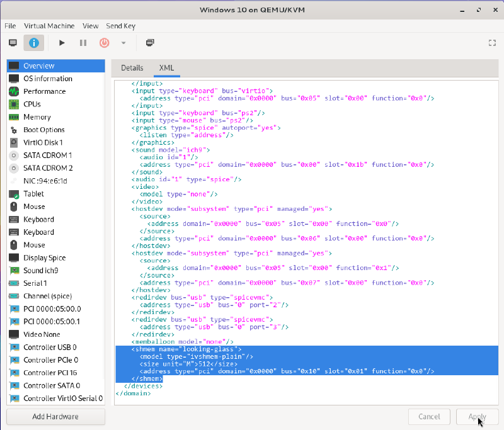The height and width of the screenshot is (430, 504).
Task: Switch to fullscreen view icon
Action: pyautogui.click(x=492, y=43)
